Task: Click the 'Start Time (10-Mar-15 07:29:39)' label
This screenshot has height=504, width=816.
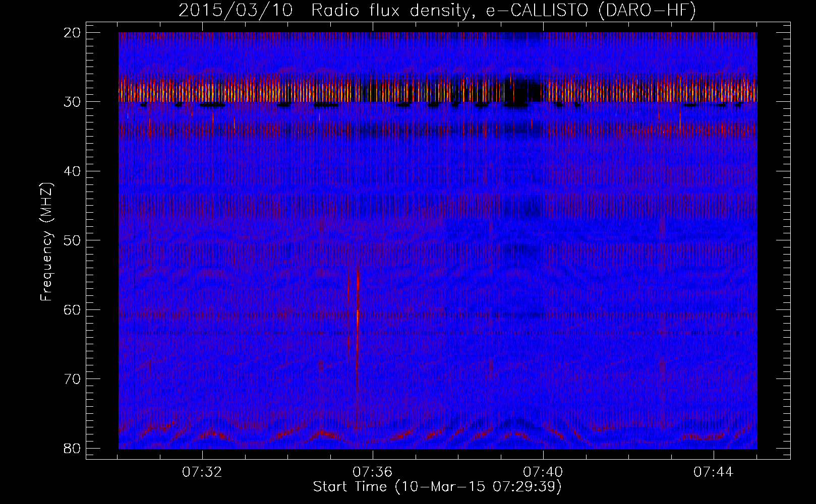Action: [x=437, y=487]
